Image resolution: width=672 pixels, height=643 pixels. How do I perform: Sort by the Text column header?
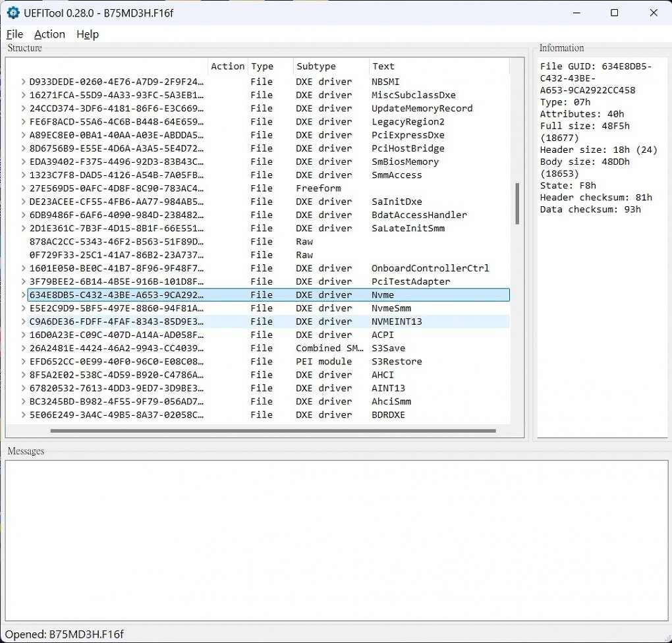[x=439, y=66]
